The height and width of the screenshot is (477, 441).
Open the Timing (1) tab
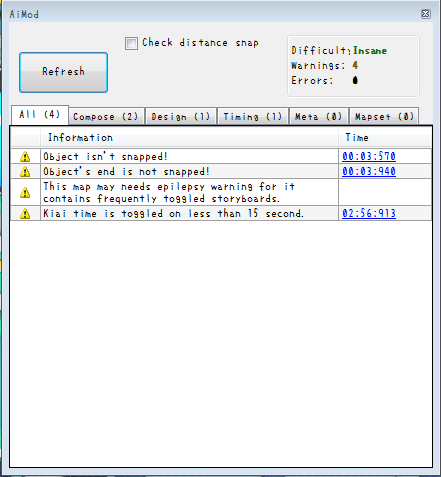[253, 116]
